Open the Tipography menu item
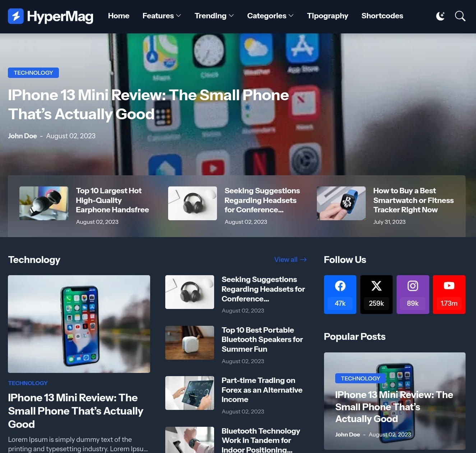 point(328,16)
